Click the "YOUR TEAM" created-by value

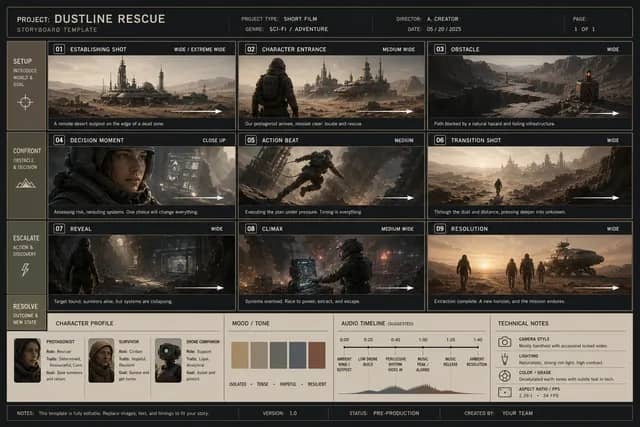tap(517, 413)
